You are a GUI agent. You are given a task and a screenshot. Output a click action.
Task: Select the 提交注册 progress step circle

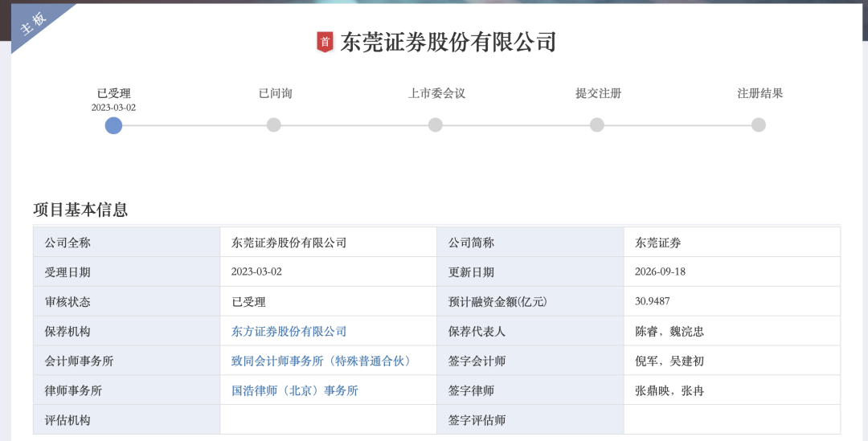pos(596,125)
